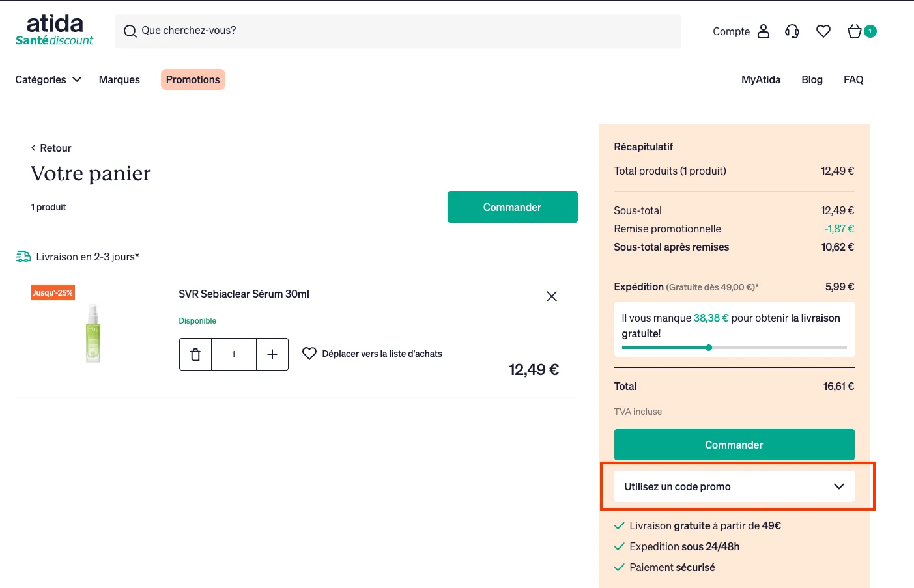Click Commander button above product list

[x=513, y=207]
